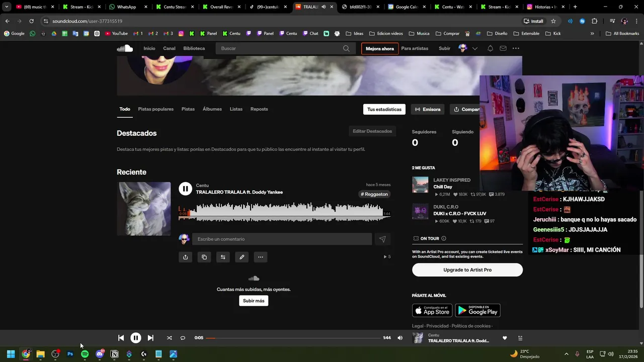Click the Subir link in header
This screenshot has height=362, width=644.
tap(445, 48)
